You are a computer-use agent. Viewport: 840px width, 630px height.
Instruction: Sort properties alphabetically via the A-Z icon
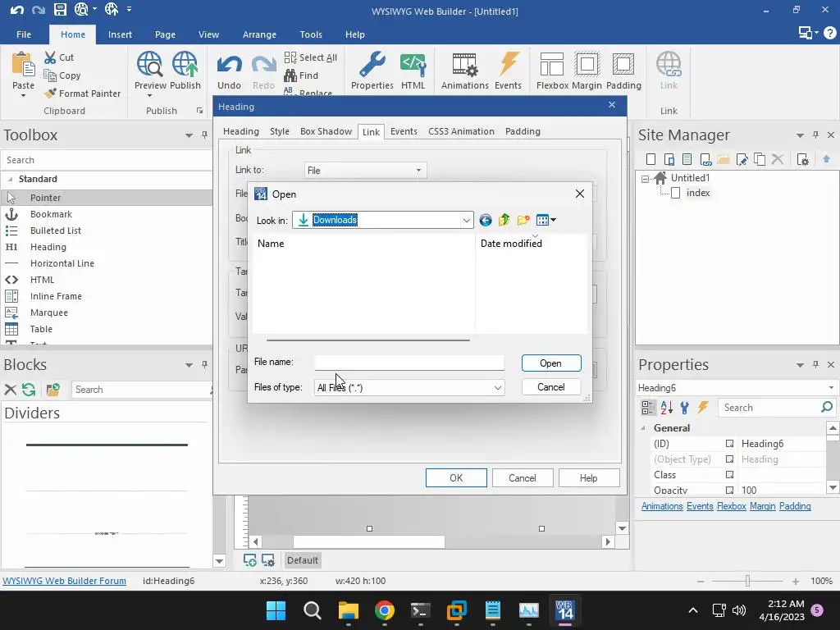point(666,408)
